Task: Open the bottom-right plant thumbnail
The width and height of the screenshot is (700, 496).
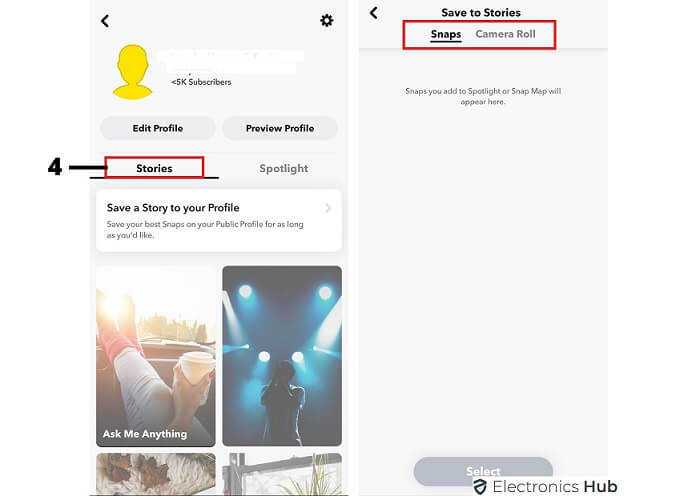Action: click(282, 474)
